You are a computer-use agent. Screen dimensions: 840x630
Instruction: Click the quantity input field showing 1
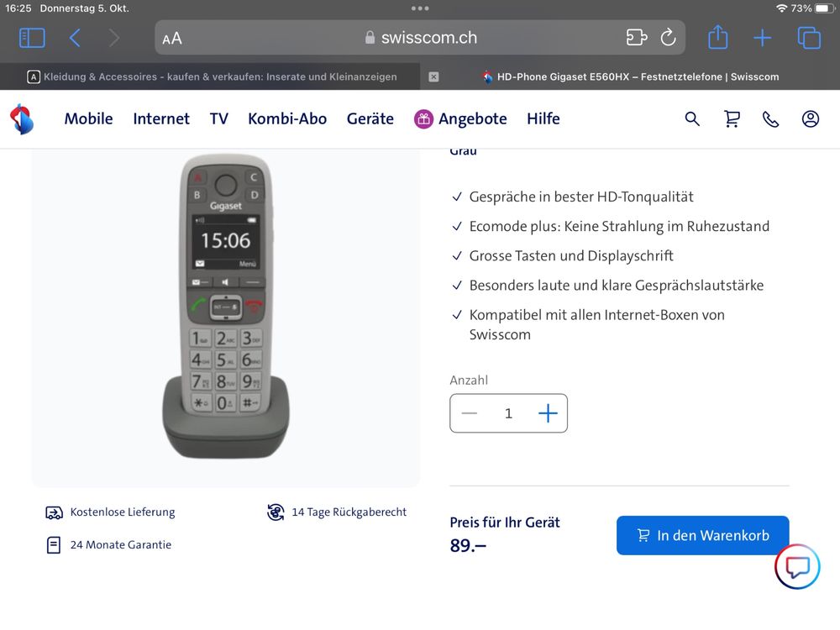[x=508, y=412]
